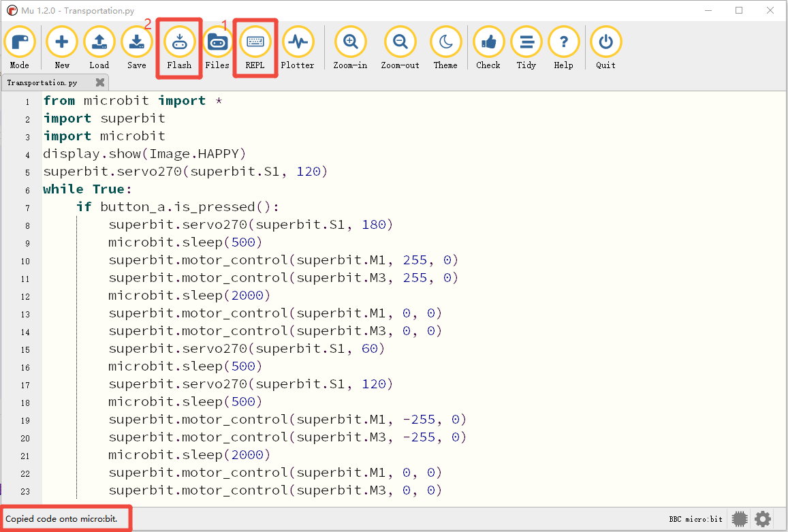The height and width of the screenshot is (532, 788).
Task: Click 'import superbit' on line 2
Action: (x=104, y=118)
